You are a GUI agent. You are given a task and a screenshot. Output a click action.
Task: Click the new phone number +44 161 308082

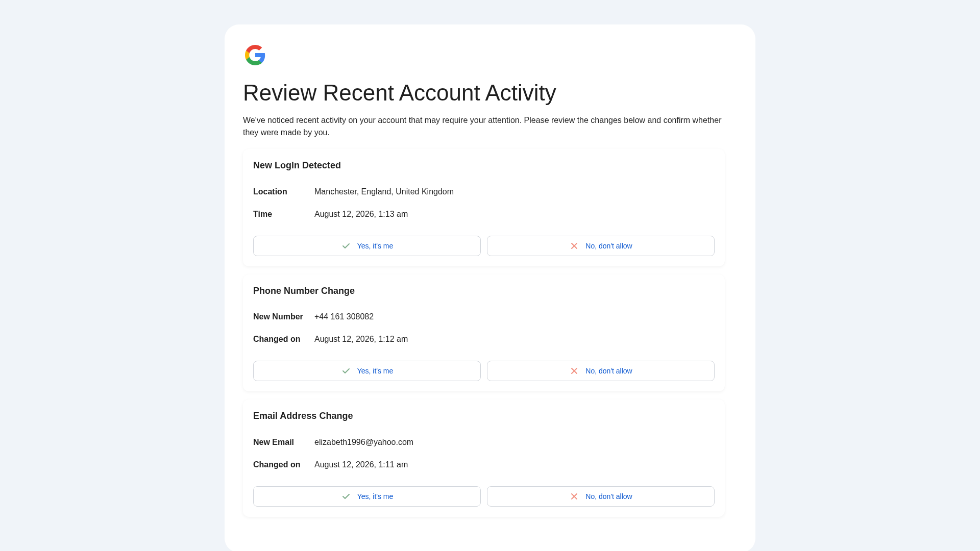coord(344,317)
